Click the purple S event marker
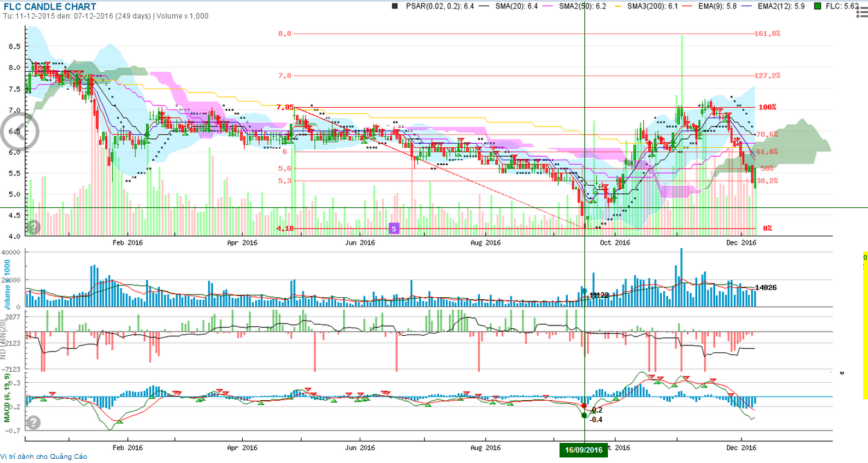868x463 pixels. pyautogui.click(x=394, y=227)
